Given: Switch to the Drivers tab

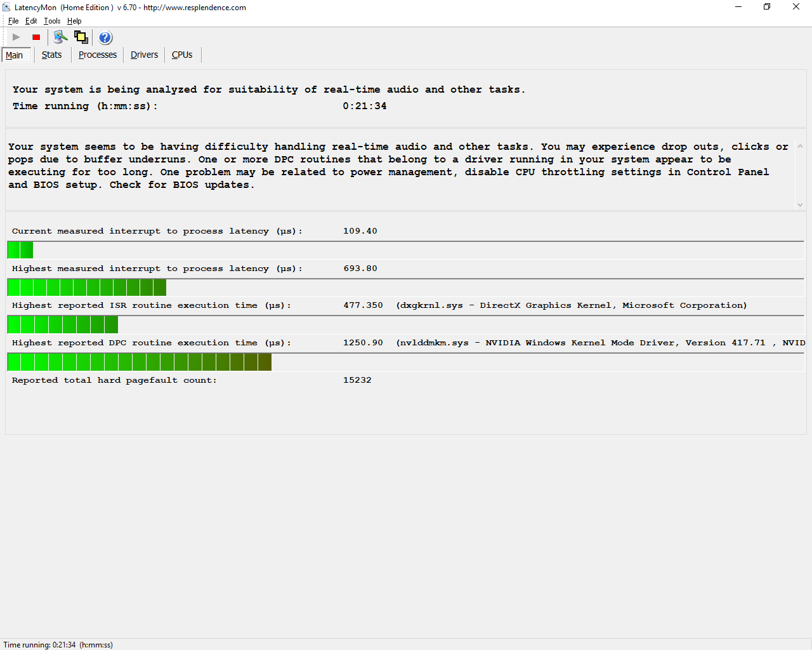Looking at the screenshot, I should [x=145, y=55].
